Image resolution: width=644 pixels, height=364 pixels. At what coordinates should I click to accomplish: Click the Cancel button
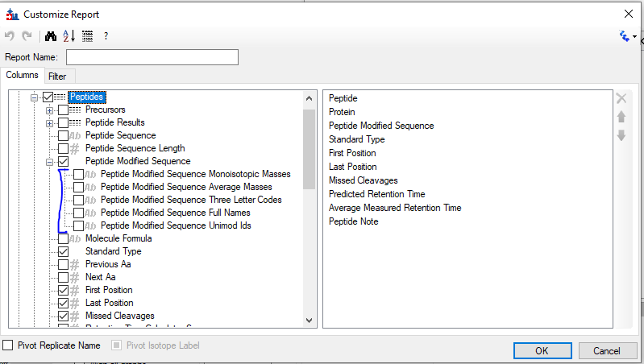tap(606, 350)
